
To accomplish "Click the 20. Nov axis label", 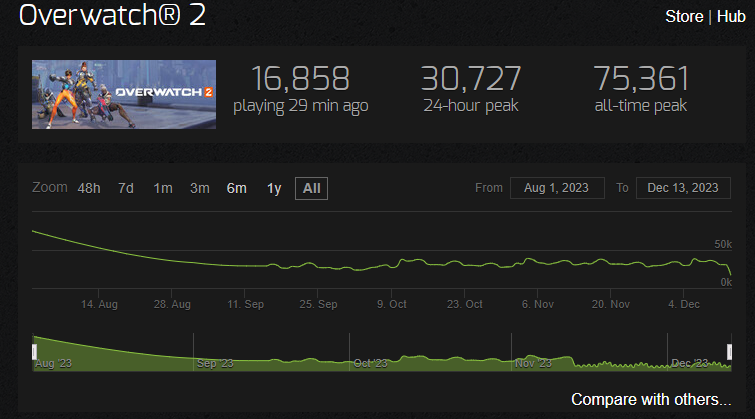I will [x=611, y=304].
